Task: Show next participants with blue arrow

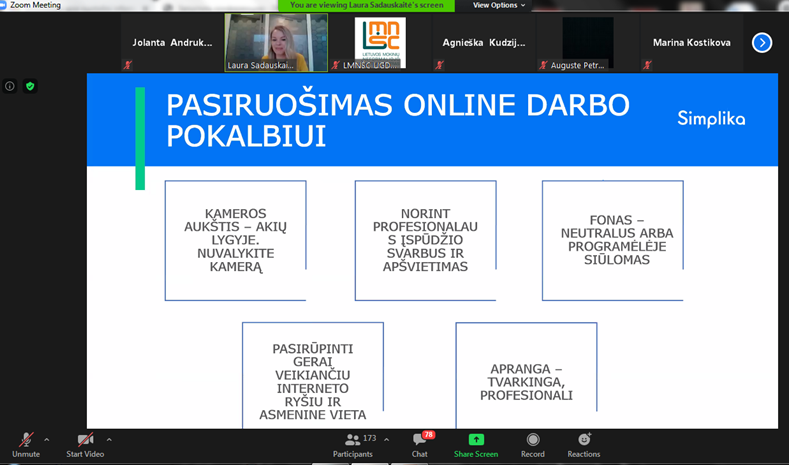Action: point(762,42)
